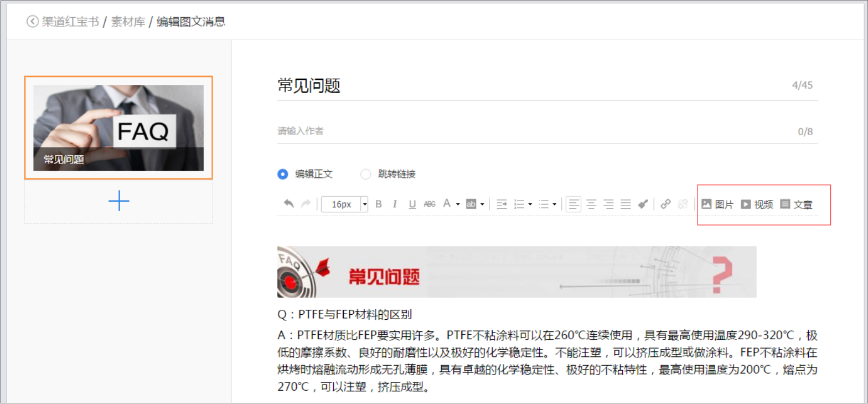Apply strikethrough (ABC) formatting

click(430, 204)
